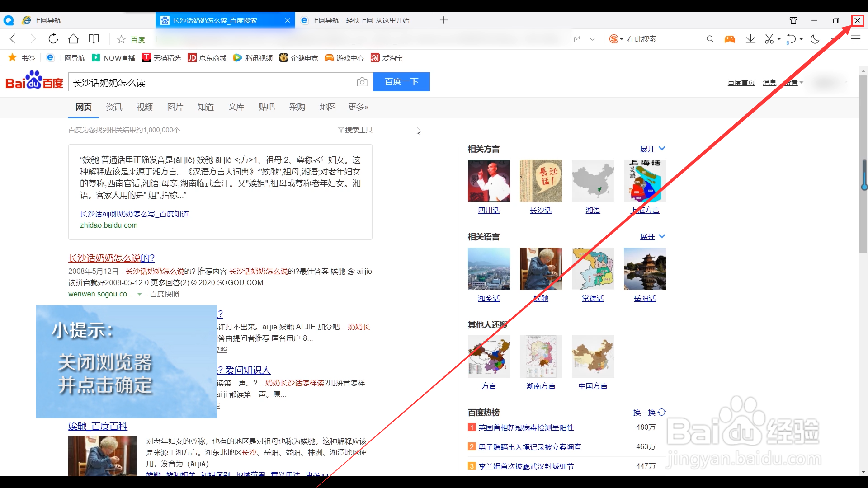Open 娭毑_百度百科 result link
The height and width of the screenshot is (488, 868).
(98, 426)
